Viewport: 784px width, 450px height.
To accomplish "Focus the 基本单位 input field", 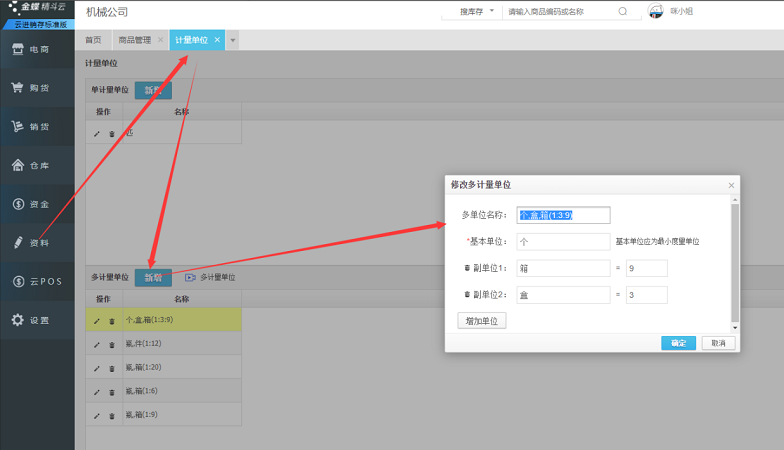I will click(564, 241).
